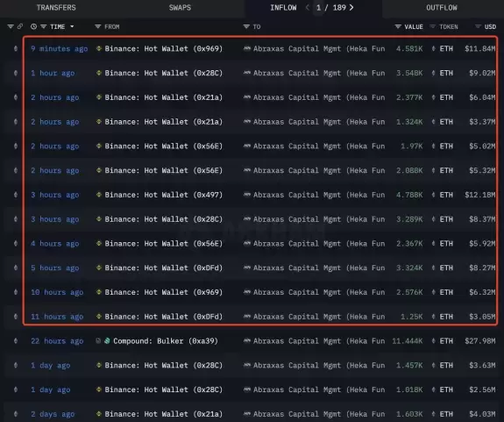The height and width of the screenshot is (422, 504).
Task: Click Ethereum chain icon in 4 hours row
Action: point(16,244)
